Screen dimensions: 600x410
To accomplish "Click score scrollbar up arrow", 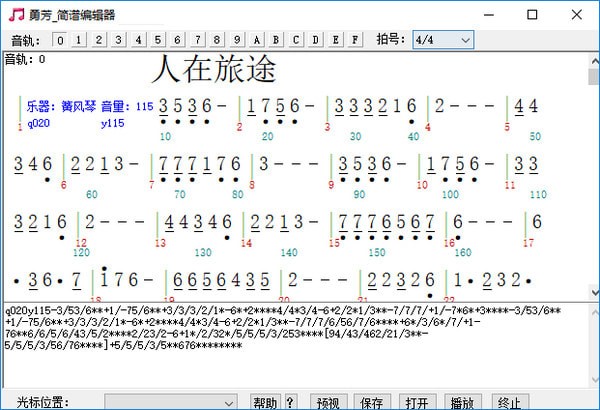I will (594, 60).
